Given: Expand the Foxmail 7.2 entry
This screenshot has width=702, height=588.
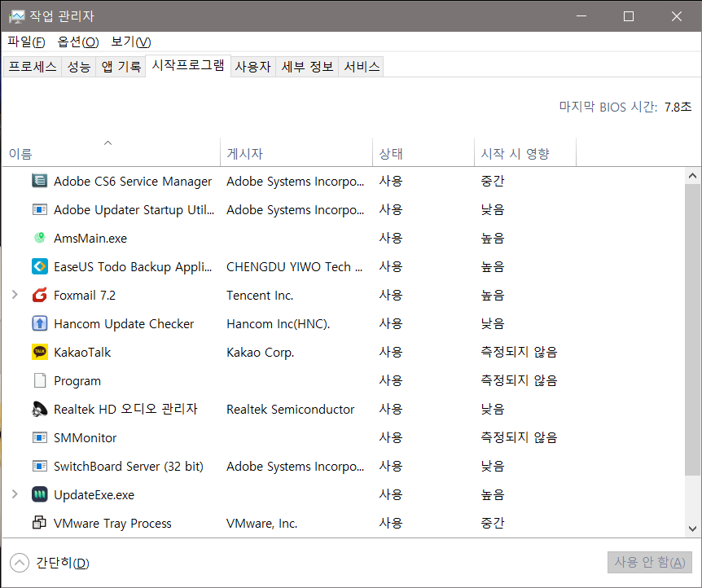Looking at the screenshot, I should [x=14, y=295].
